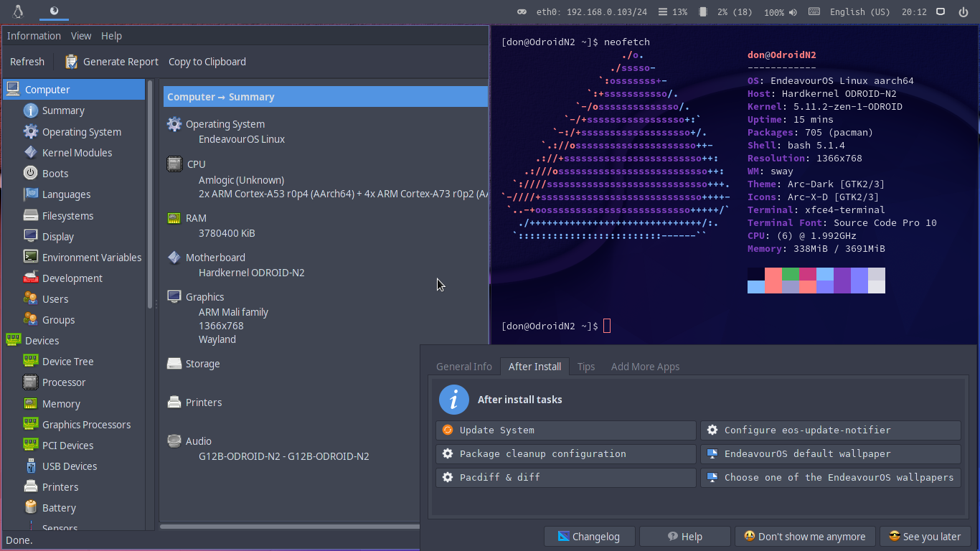The height and width of the screenshot is (551, 980).
Task: Select Graphics Processors in sidebar
Action: point(86,424)
